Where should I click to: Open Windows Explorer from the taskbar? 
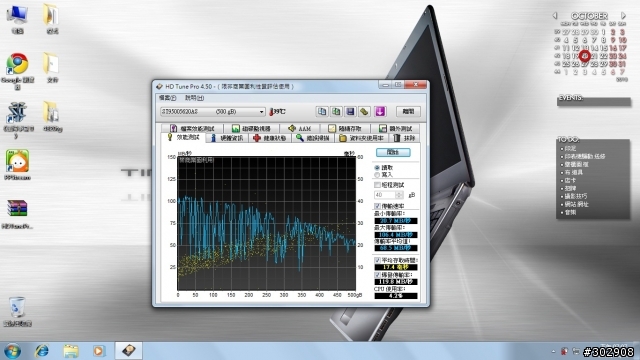(71, 351)
